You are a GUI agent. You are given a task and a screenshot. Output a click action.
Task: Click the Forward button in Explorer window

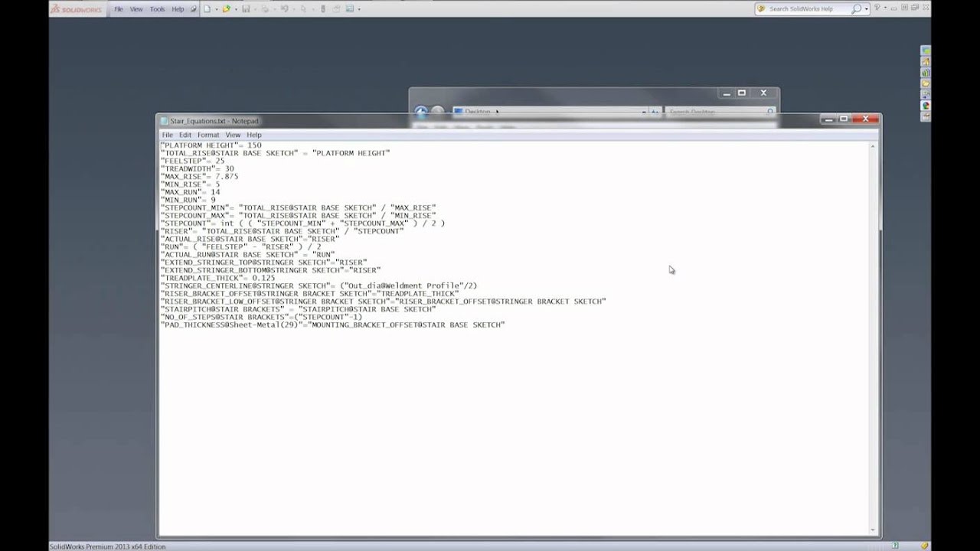(x=437, y=112)
